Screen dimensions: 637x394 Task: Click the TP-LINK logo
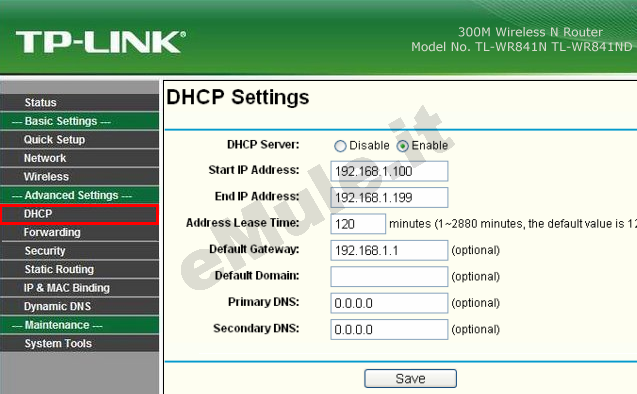tap(101, 42)
